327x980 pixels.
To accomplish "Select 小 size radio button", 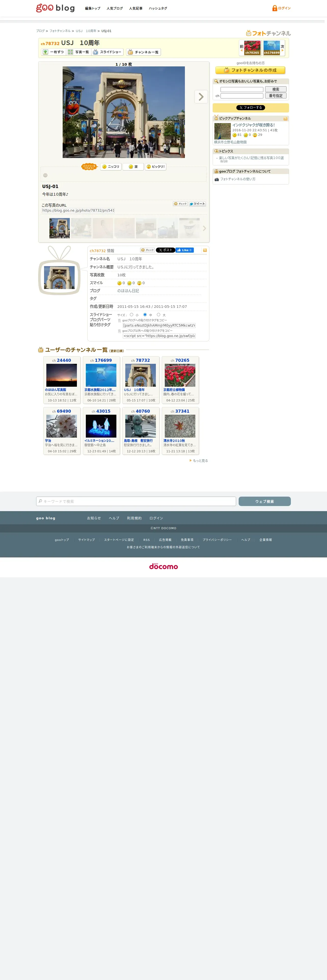I will click(131, 315).
